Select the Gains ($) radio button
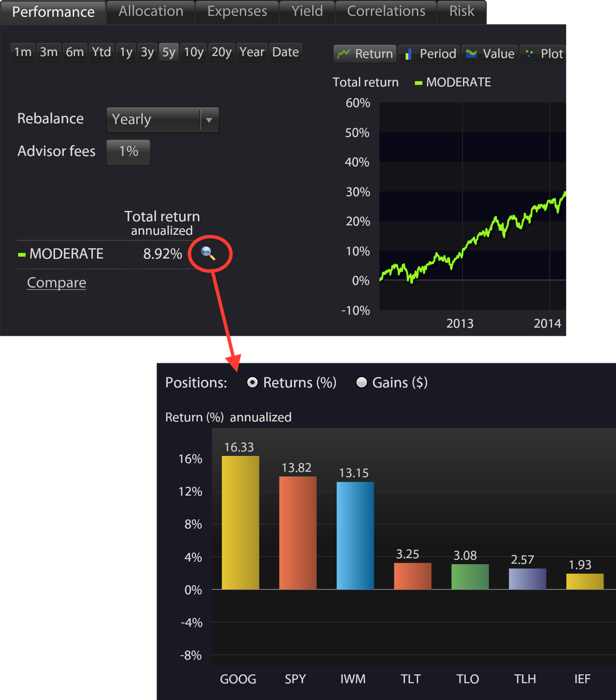616x700 pixels. tap(361, 382)
